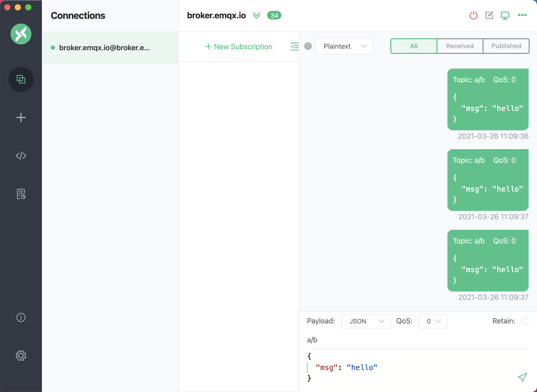This screenshot has height=392, width=537.
Task: Click the broker connection count badge 34
Action: click(274, 15)
